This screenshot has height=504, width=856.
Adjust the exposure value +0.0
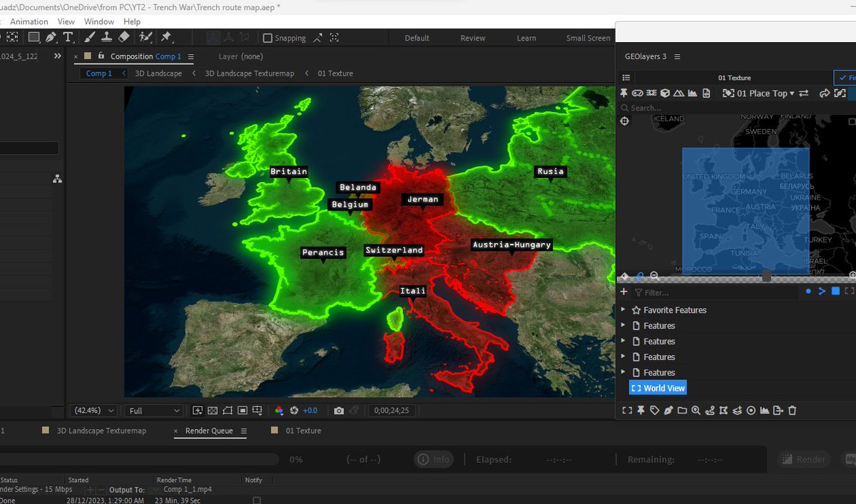310,411
